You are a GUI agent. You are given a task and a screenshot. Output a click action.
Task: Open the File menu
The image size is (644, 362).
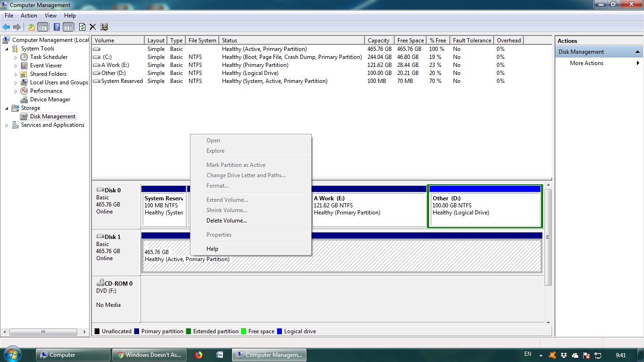(9, 16)
